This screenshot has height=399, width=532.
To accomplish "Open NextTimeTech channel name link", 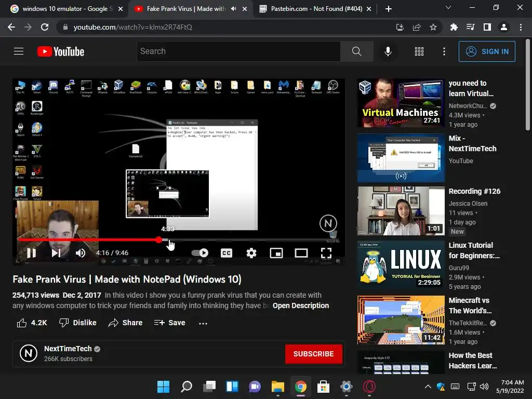I will [68, 349].
